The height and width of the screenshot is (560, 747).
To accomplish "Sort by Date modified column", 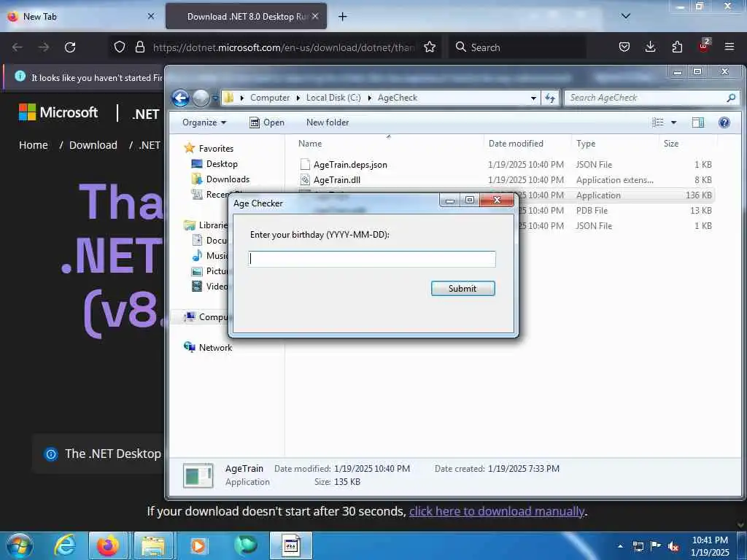I will tap(516, 144).
